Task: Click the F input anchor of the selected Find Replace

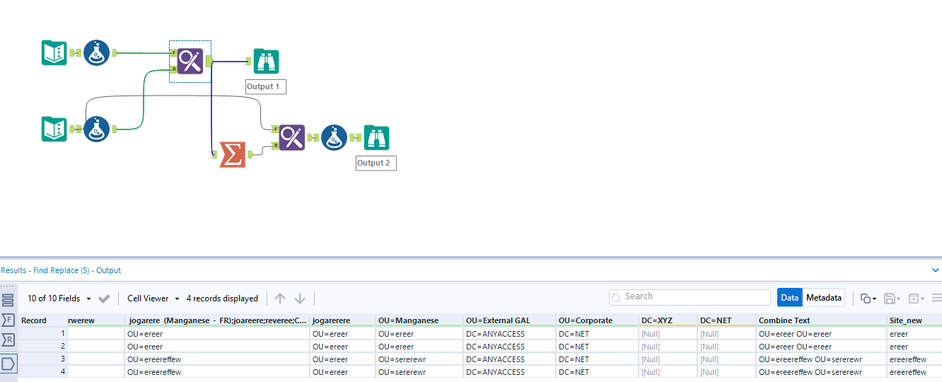Action: coord(174,53)
